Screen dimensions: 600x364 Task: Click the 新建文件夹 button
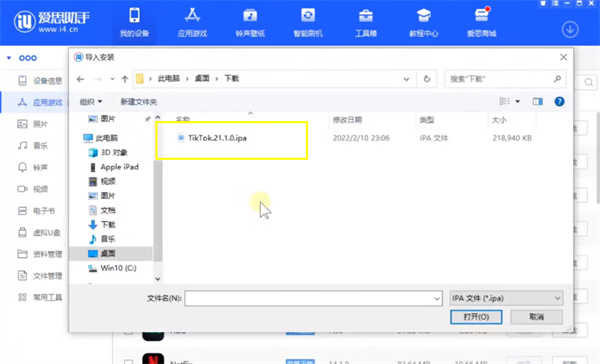[139, 101]
